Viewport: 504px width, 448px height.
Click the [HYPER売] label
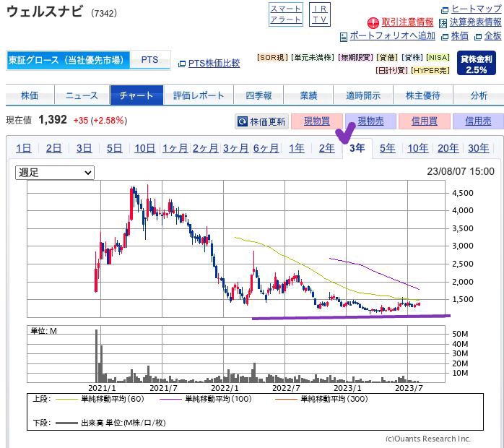tap(430, 70)
